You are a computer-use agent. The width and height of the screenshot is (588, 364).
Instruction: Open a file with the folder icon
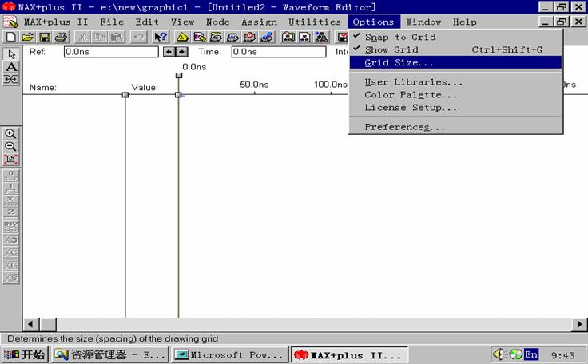pos(27,37)
